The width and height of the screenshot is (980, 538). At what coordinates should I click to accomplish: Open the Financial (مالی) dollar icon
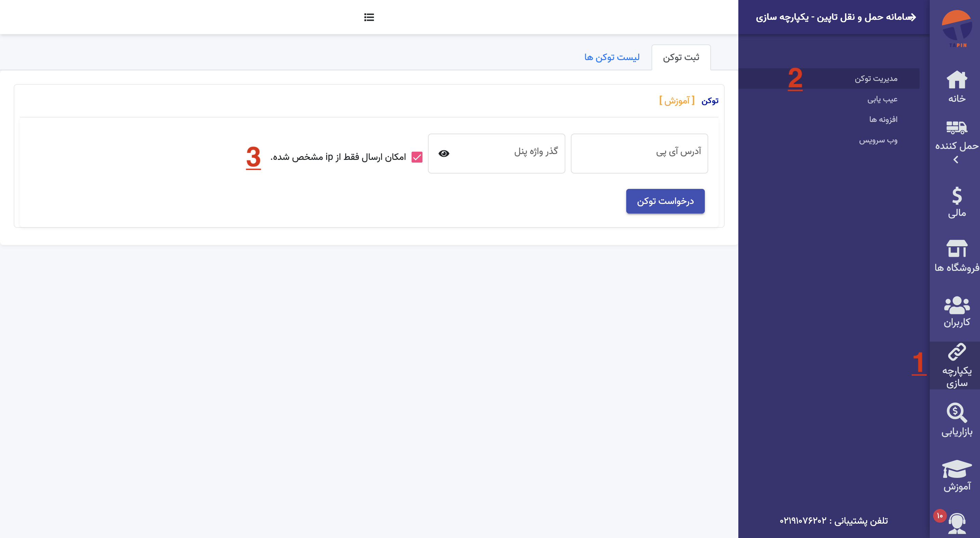click(956, 196)
